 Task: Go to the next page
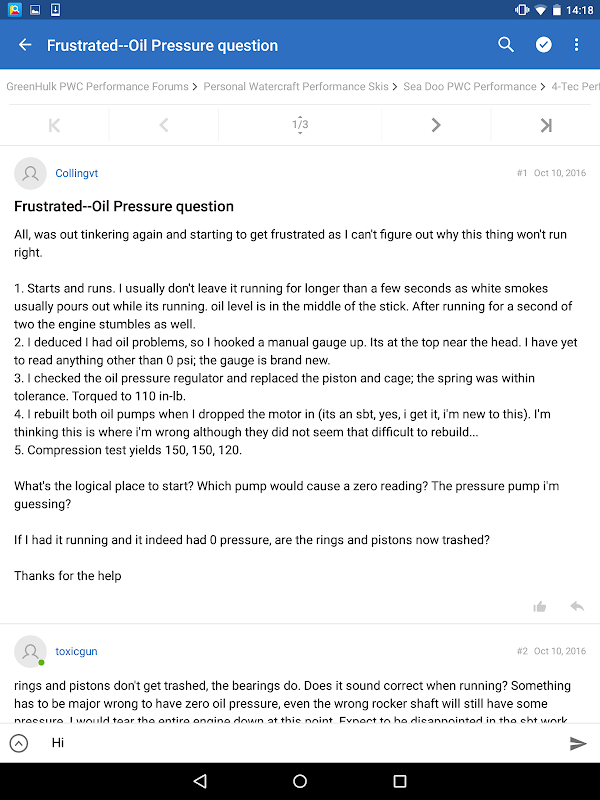[436, 125]
